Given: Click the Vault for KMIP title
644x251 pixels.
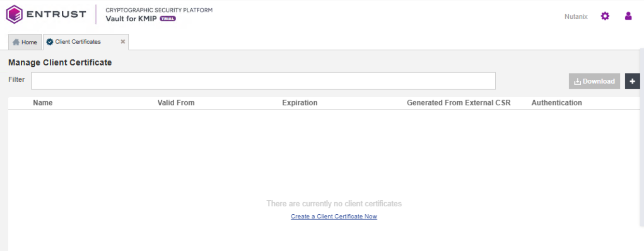Looking at the screenshot, I should point(131,19).
